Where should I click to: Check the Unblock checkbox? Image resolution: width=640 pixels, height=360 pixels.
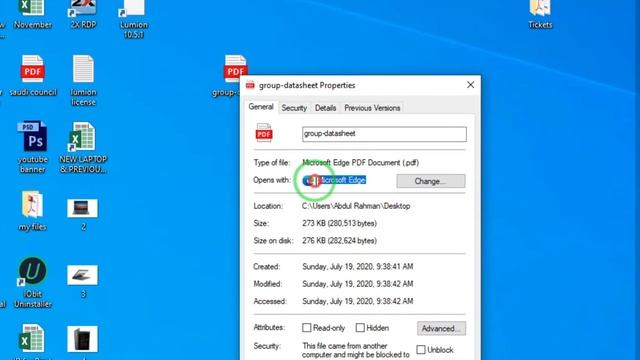pos(421,350)
